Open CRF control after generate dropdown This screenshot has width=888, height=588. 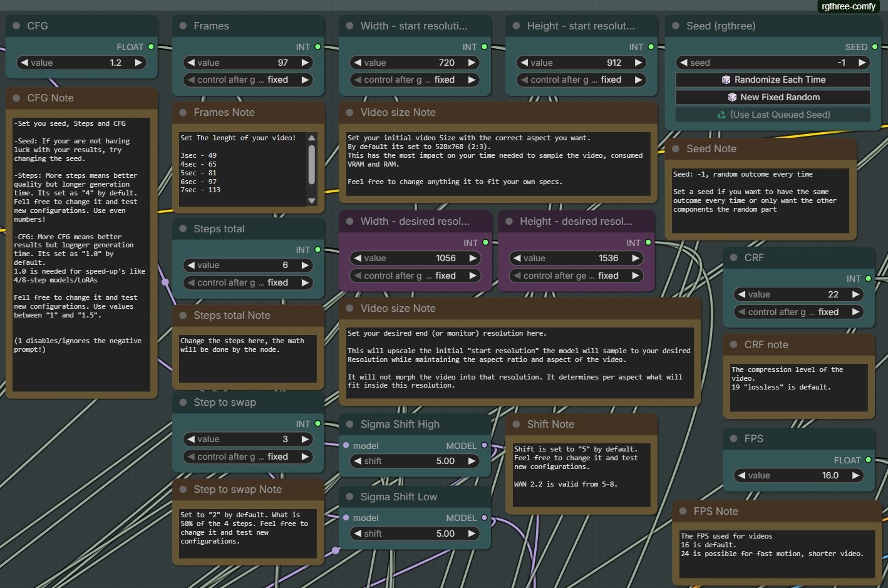[x=798, y=312]
